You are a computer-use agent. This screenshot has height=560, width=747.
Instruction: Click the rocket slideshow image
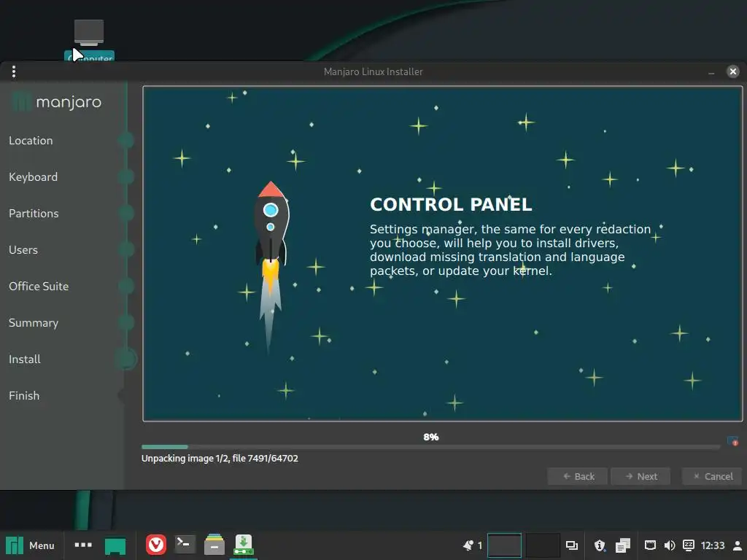(271, 267)
